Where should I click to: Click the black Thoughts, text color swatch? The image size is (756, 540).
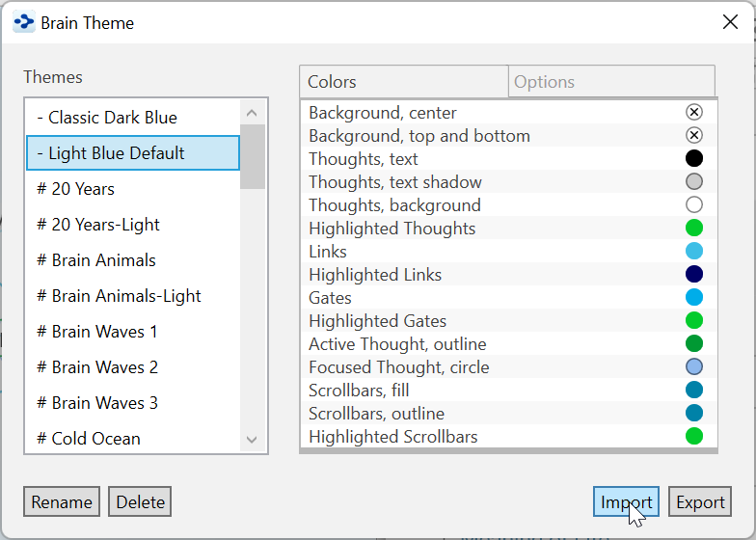pos(694,159)
